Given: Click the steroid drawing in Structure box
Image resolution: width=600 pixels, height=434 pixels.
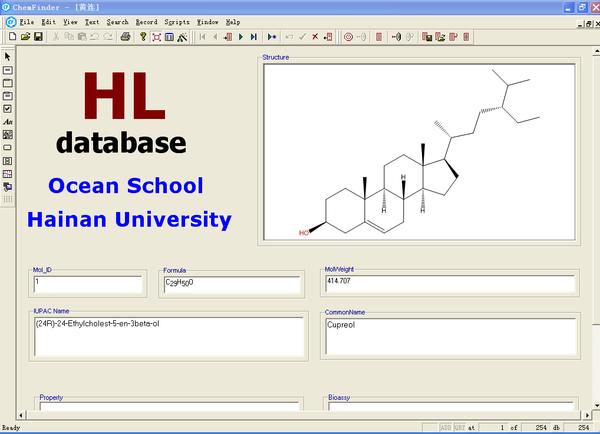Looking at the screenshot, I should coord(419,152).
